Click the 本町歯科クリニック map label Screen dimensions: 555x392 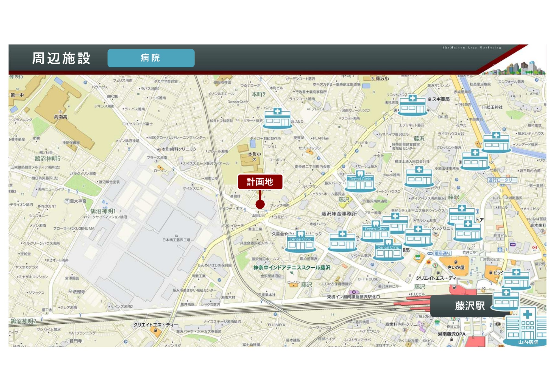(179, 149)
